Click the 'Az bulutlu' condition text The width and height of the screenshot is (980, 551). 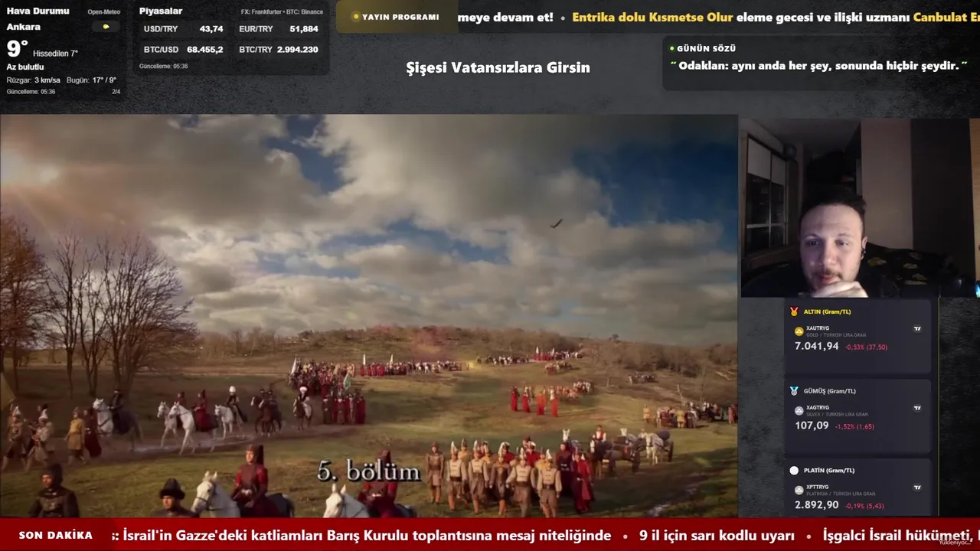coord(25,67)
